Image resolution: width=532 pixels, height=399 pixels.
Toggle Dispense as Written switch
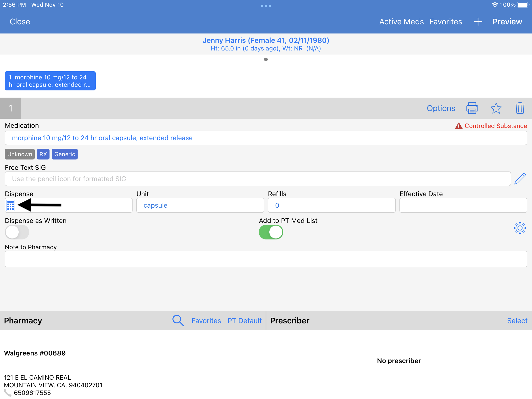pos(17,232)
